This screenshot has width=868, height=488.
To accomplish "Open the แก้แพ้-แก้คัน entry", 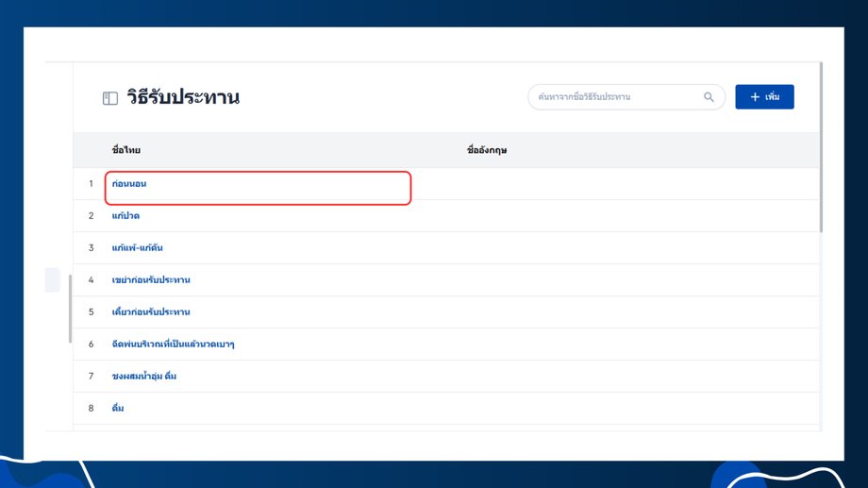I will coord(138,248).
